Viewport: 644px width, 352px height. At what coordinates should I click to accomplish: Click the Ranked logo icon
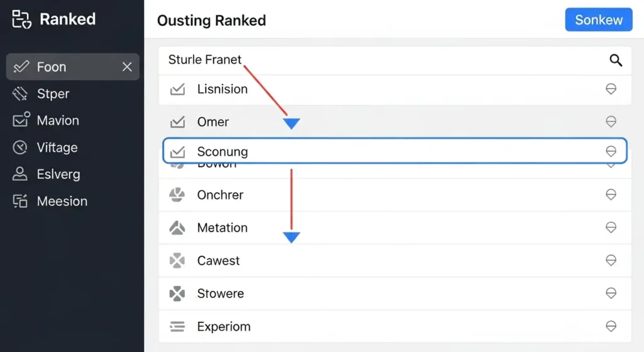click(21, 20)
